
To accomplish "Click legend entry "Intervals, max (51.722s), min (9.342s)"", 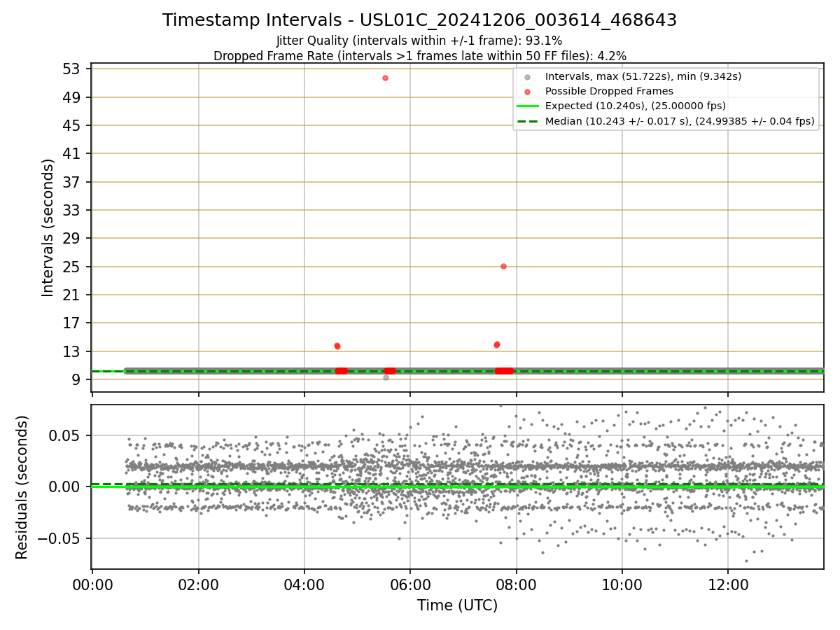I will pos(643,76).
